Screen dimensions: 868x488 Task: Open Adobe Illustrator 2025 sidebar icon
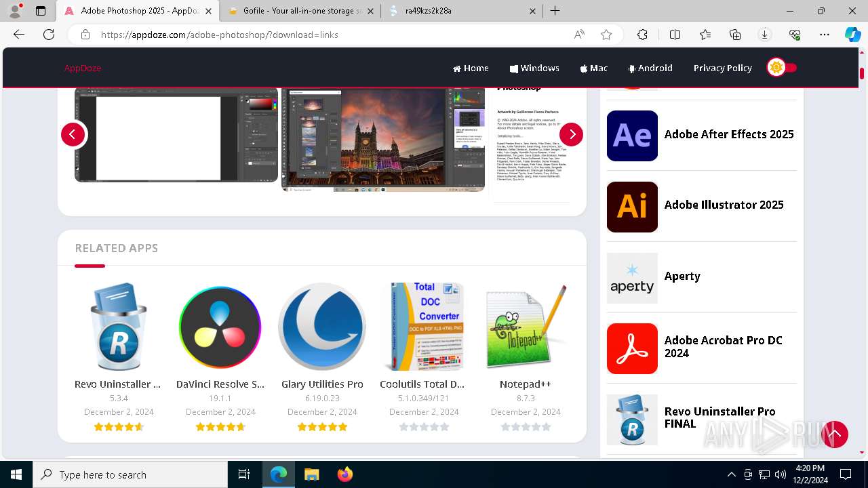click(632, 207)
